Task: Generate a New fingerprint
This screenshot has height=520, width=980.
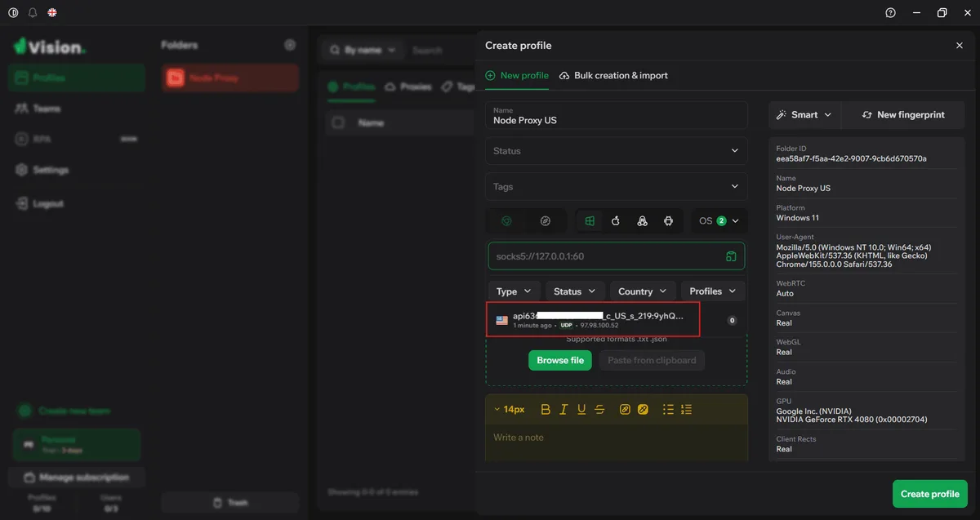Action: (903, 115)
